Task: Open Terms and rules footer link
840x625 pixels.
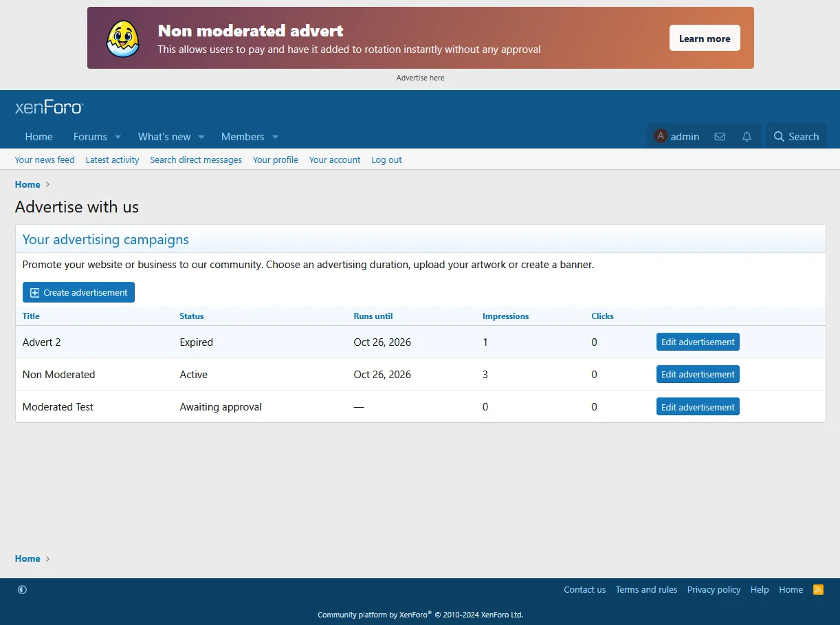Action: [646, 589]
